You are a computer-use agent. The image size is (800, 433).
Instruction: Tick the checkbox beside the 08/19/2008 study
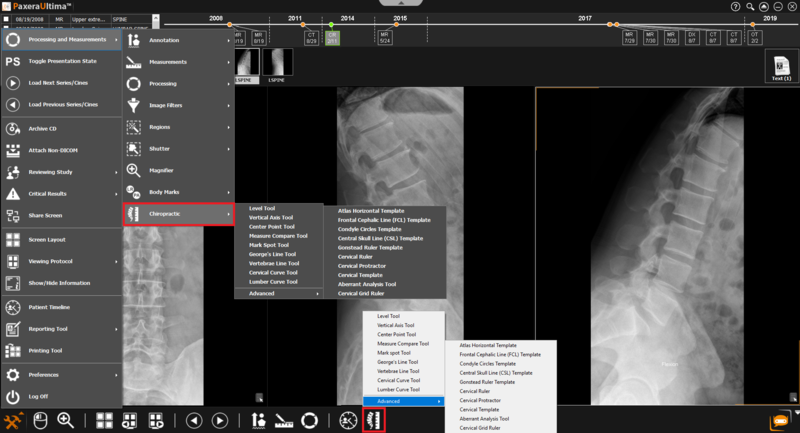point(6,19)
